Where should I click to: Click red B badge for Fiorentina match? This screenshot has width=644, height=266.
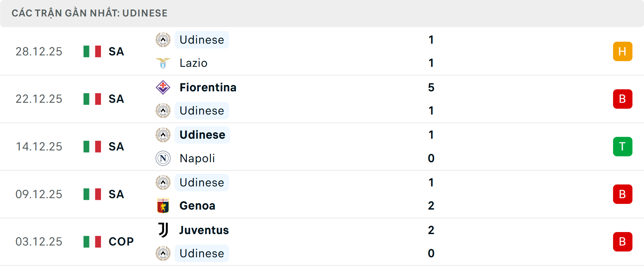click(623, 99)
